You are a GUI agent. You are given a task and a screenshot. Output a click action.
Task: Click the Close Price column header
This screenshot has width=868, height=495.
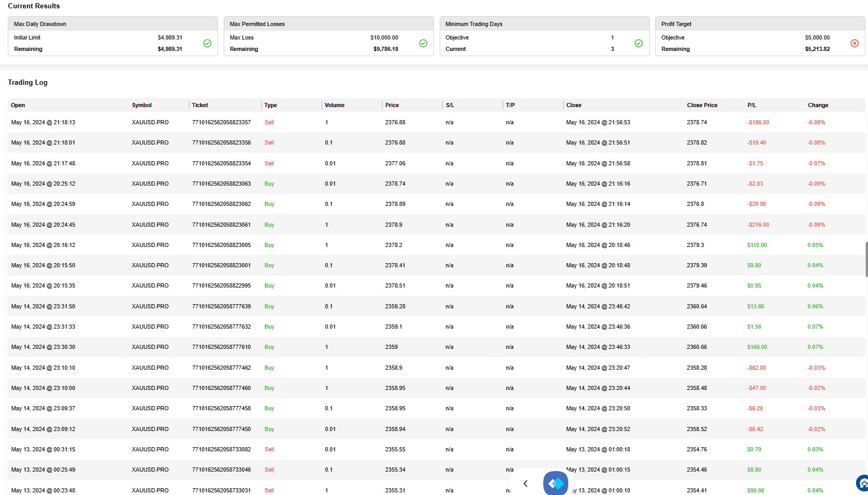point(702,105)
